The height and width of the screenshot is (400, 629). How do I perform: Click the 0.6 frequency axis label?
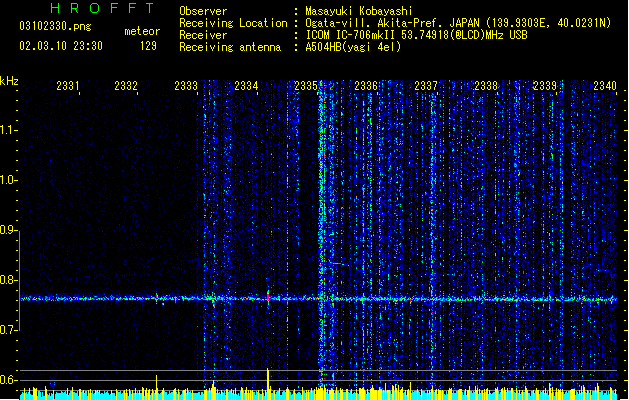pos(8,380)
